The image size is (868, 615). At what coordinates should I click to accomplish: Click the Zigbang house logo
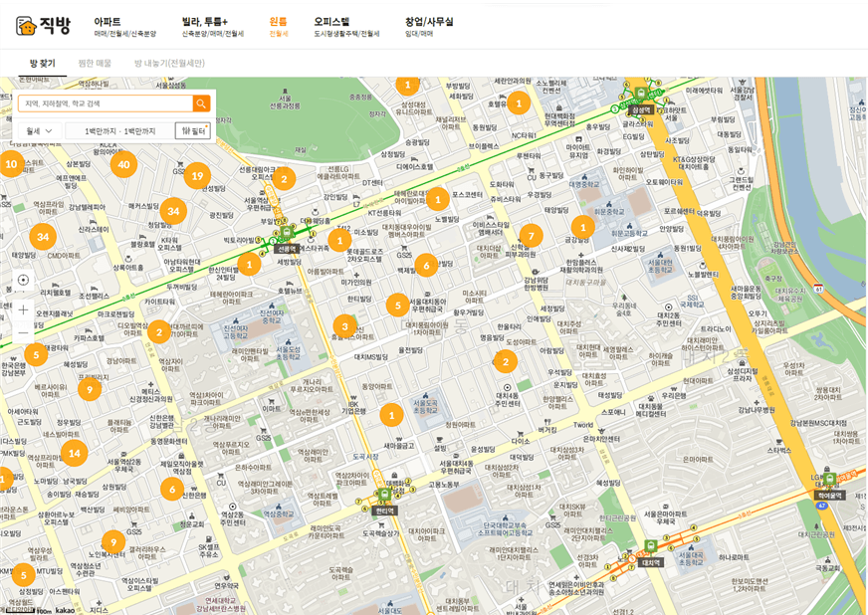(27, 25)
